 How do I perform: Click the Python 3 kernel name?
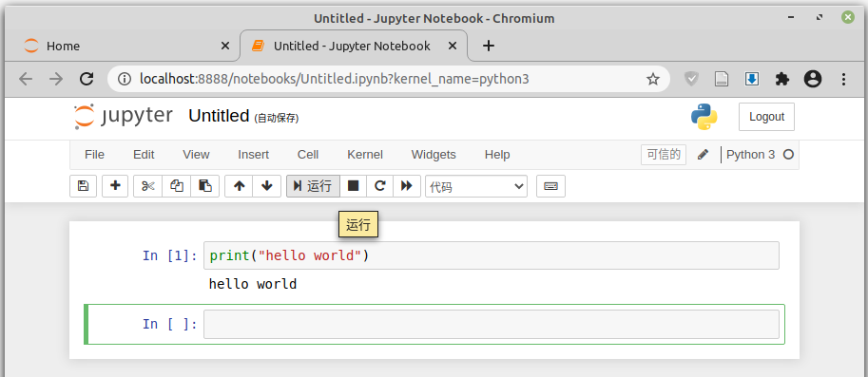pyautogui.click(x=751, y=155)
